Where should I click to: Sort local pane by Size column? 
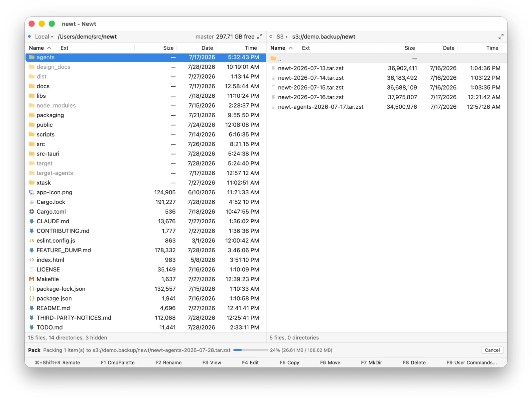pyautogui.click(x=168, y=48)
